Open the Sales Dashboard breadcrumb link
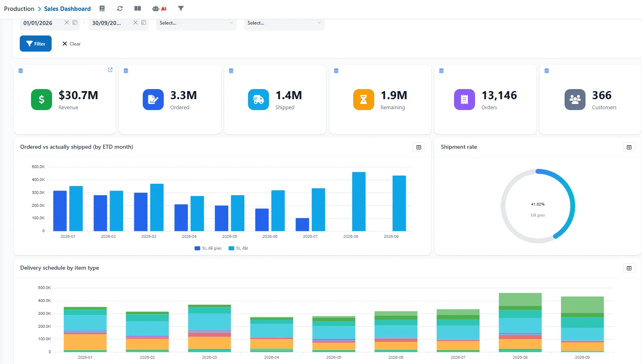642x364 pixels. [67, 8]
